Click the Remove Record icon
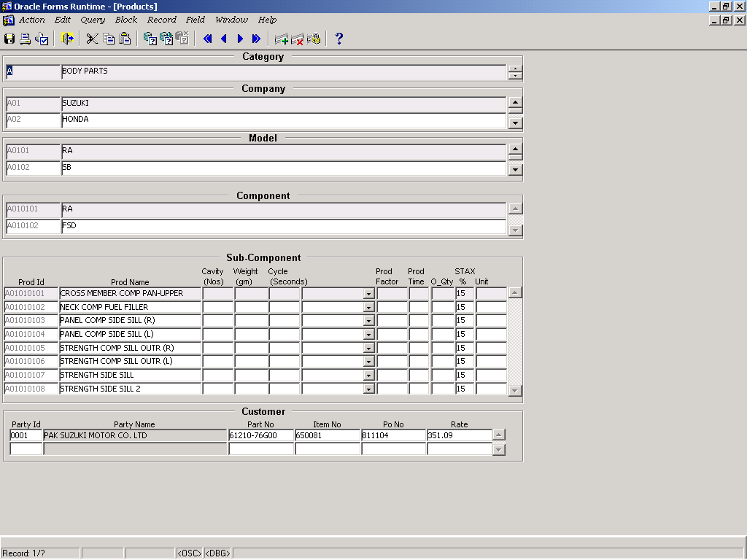 click(297, 39)
